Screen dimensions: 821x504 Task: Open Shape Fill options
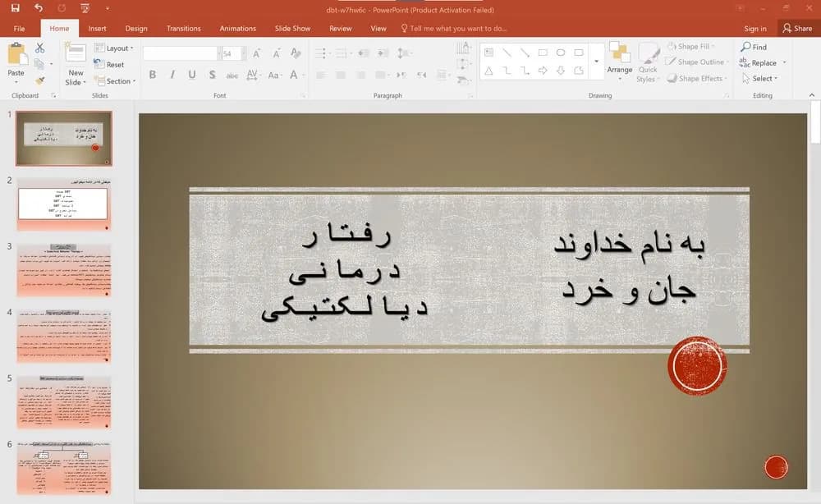(x=691, y=46)
